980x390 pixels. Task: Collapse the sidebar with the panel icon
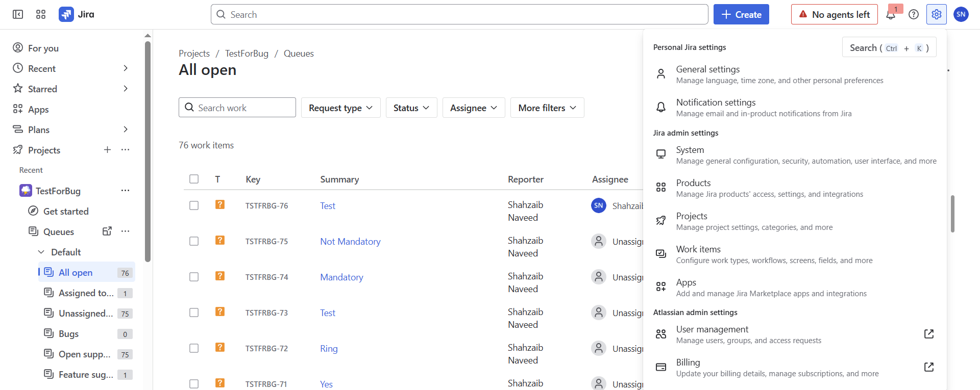pyautogui.click(x=18, y=14)
